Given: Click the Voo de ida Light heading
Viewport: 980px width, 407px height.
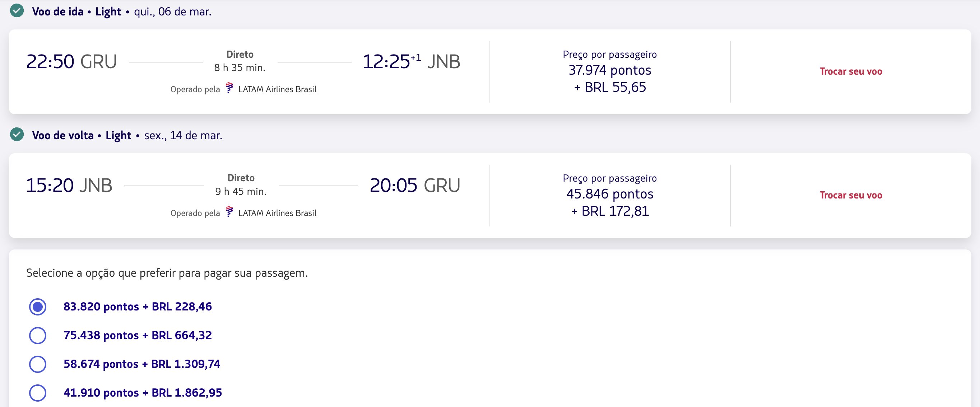Looking at the screenshot, I should (76, 12).
